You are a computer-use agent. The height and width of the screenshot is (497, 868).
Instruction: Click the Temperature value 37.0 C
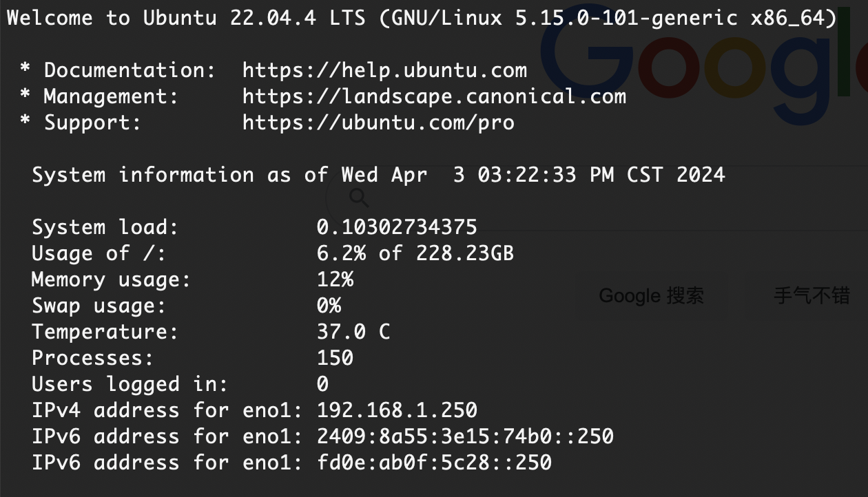pyautogui.click(x=353, y=332)
